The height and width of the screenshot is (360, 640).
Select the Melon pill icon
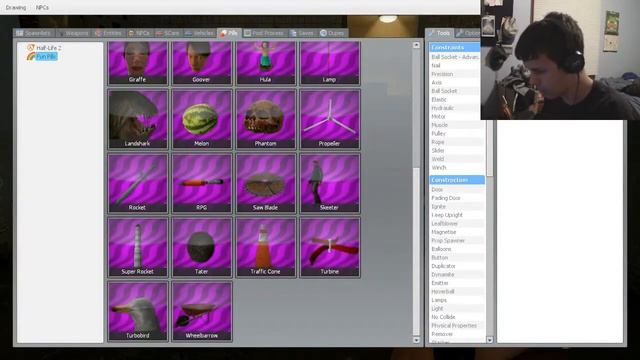[202, 119]
